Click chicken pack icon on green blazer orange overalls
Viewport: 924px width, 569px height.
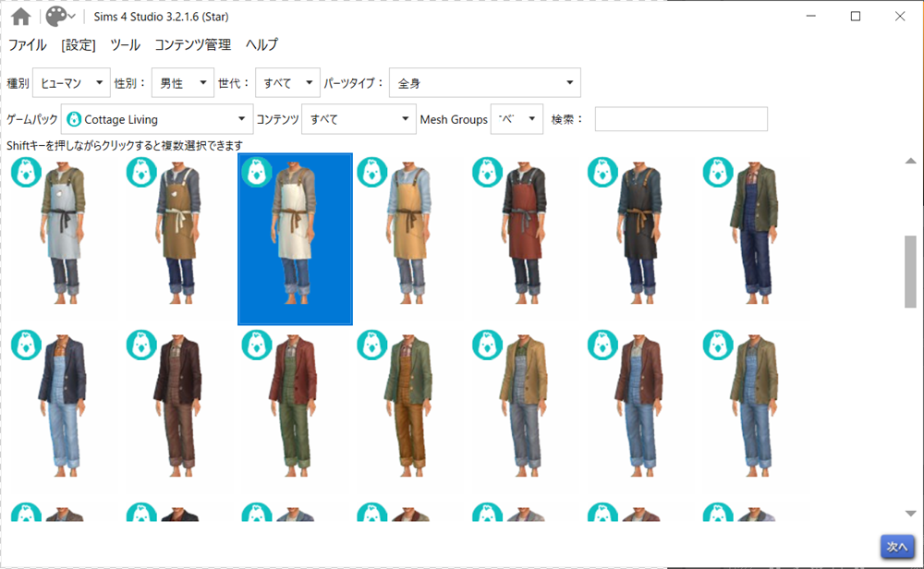371,345
